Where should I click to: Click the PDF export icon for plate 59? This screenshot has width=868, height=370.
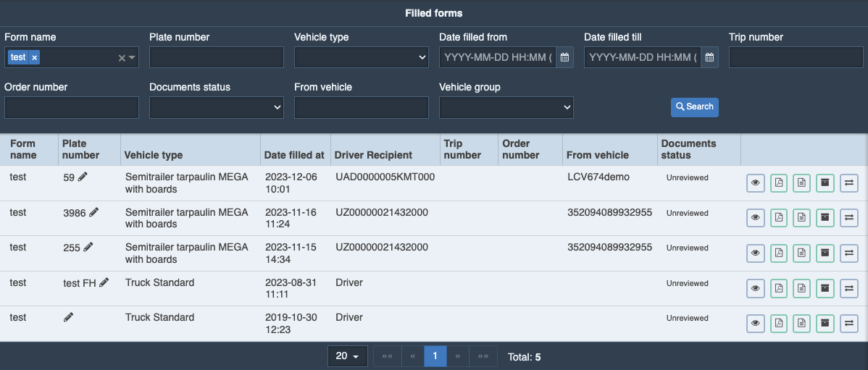coord(779,183)
